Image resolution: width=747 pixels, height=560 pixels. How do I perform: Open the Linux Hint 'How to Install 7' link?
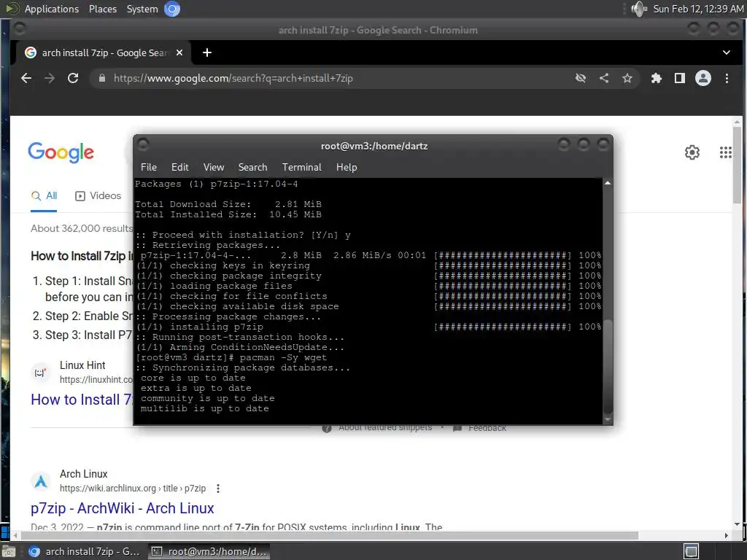(82, 400)
